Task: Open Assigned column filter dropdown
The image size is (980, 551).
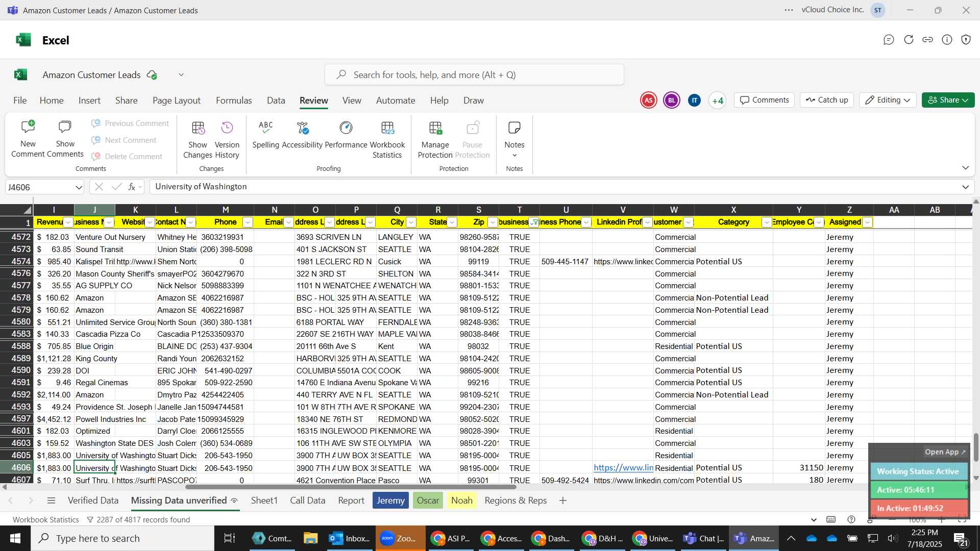Action: [867, 222]
